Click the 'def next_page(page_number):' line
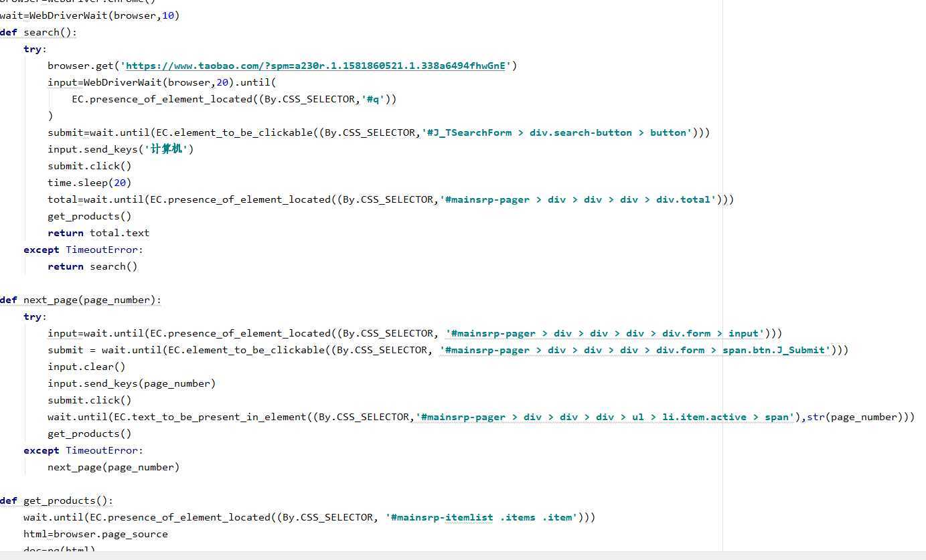This screenshot has width=926, height=560. (80, 300)
